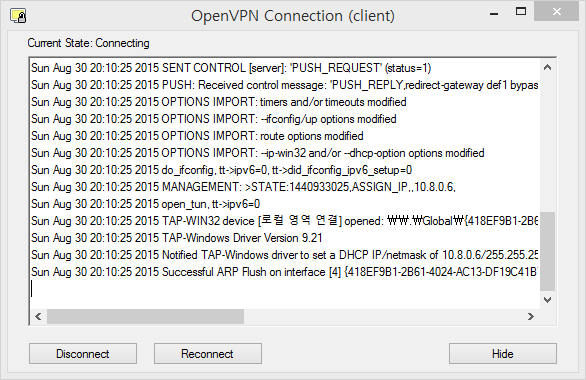The height and width of the screenshot is (380, 586).
Task: Click the vertical scrollbar thumb
Action: pos(548,251)
